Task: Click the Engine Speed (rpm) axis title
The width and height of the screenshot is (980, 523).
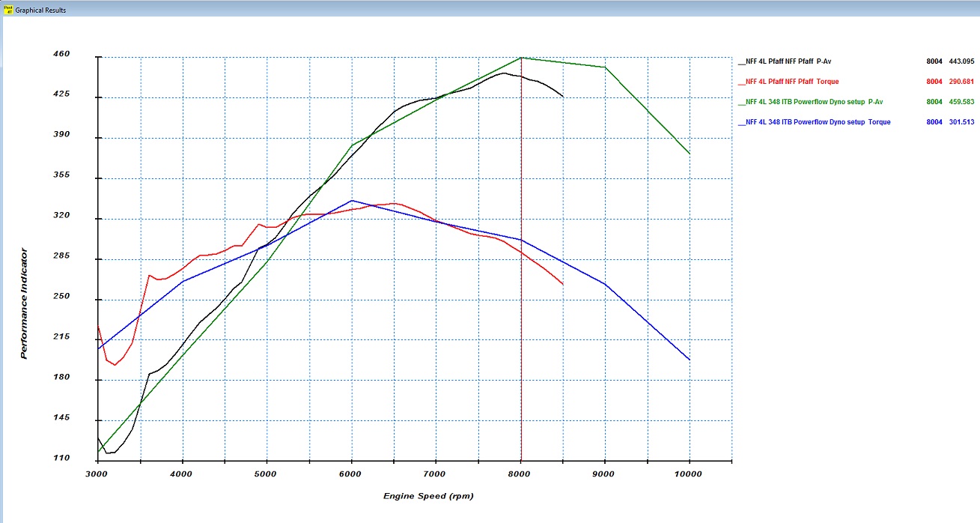Action: (x=427, y=496)
